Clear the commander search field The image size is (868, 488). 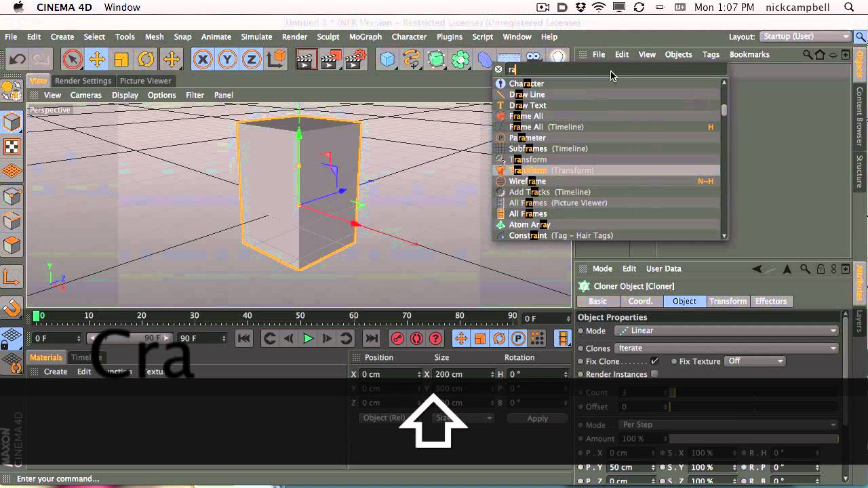[498, 69]
